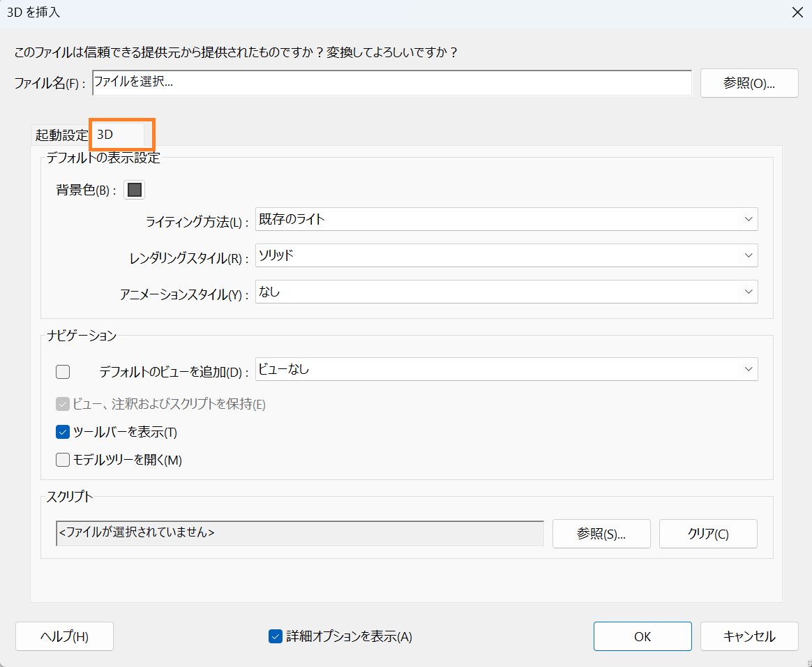Open help via the ヘルプ(H) button

pos(64,636)
